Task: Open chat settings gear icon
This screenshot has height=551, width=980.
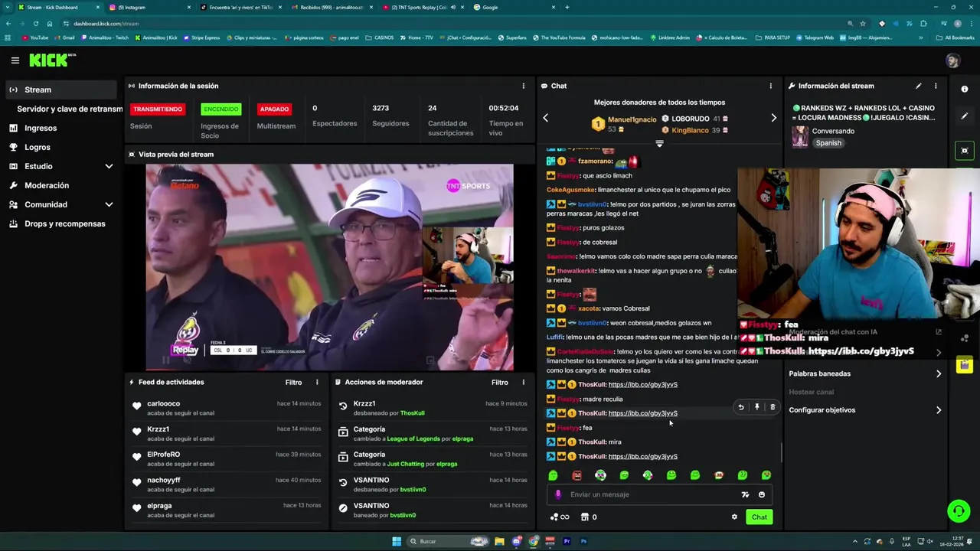Action: [734, 517]
